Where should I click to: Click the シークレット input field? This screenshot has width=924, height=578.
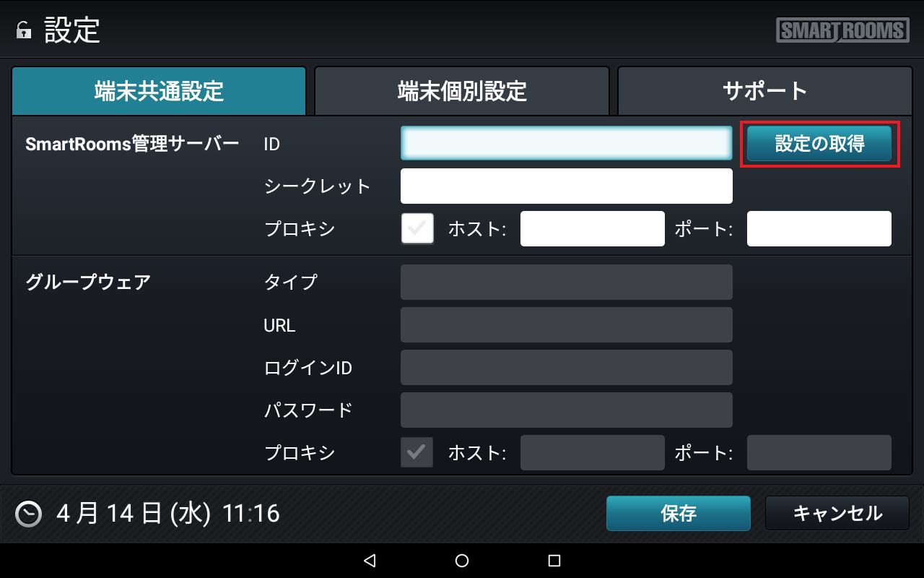567,186
